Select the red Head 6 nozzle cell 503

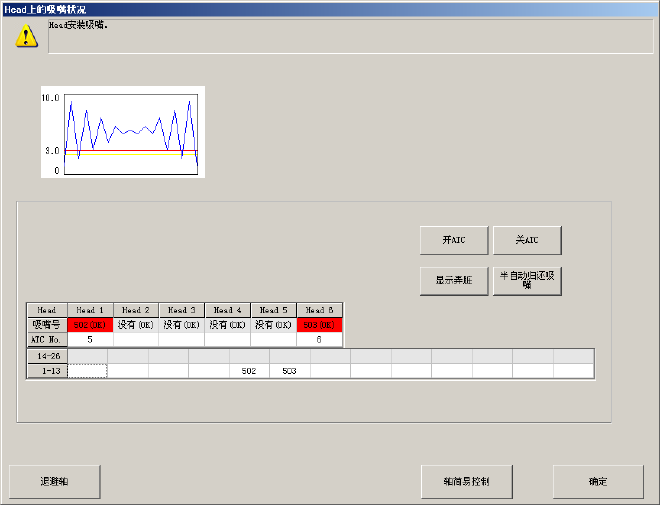click(x=319, y=325)
